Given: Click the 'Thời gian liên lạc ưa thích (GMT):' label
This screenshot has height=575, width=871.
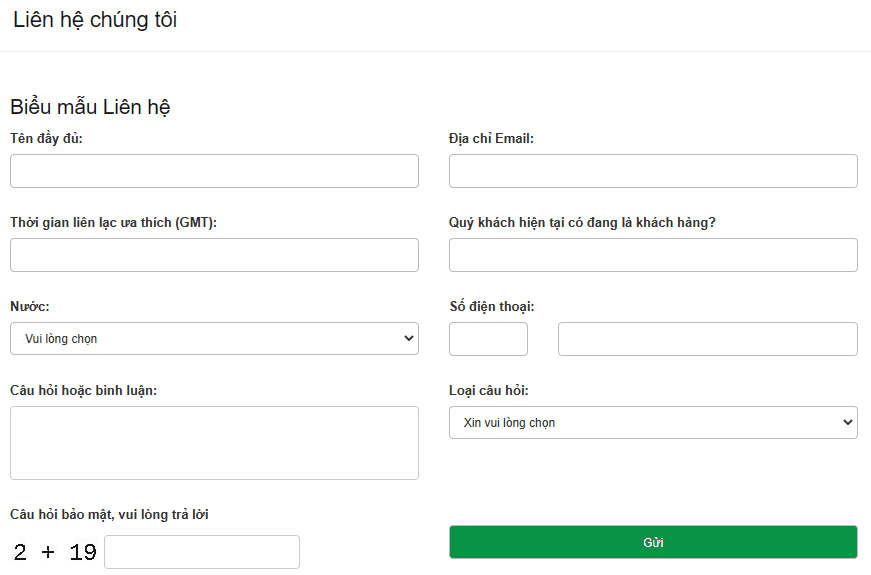Looking at the screenshot, I should pos(113,223).
